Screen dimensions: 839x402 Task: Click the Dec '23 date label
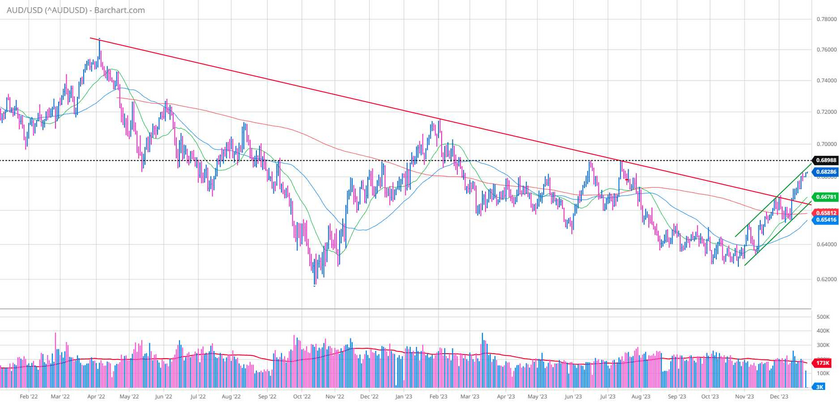tap(780, 396)
